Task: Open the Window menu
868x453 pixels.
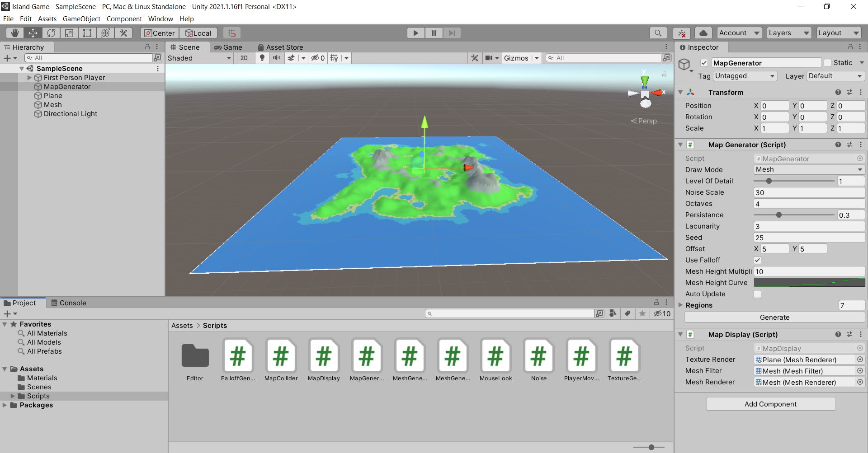Action: pos(160,19)
